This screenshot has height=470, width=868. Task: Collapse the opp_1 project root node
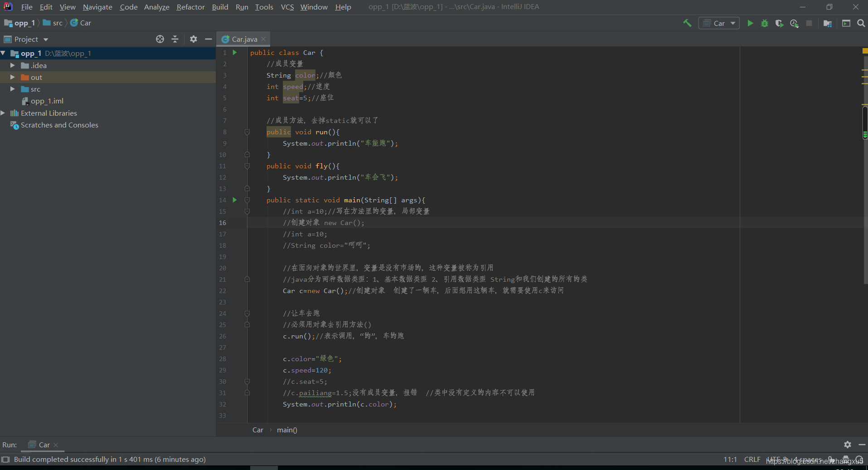pyautogui.click(x=3, y=53)
